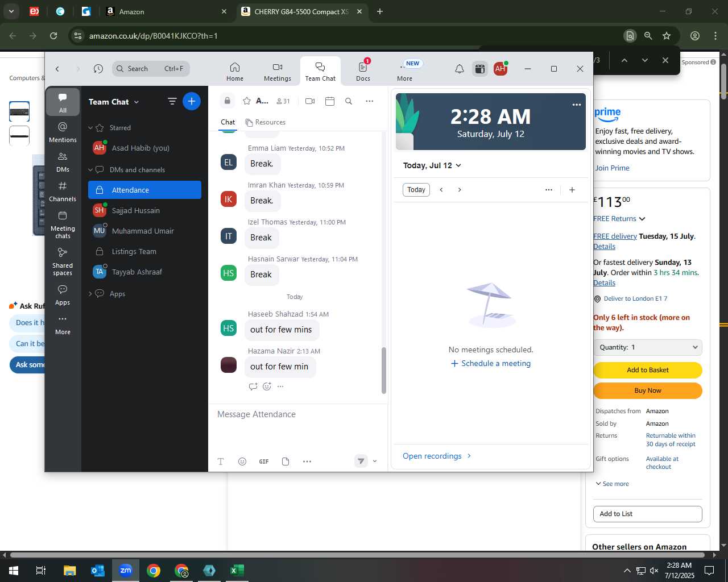Toggle the calendar panel icon in the top bar
The width and height of the screenshot is (728, 582).
click(x=480, y=69)
